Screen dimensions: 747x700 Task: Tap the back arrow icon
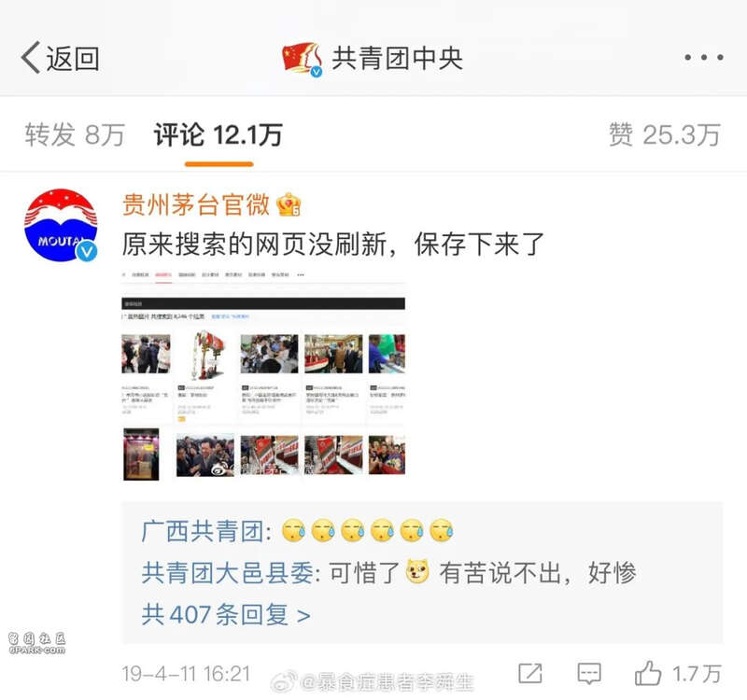(x=31, y=58)
